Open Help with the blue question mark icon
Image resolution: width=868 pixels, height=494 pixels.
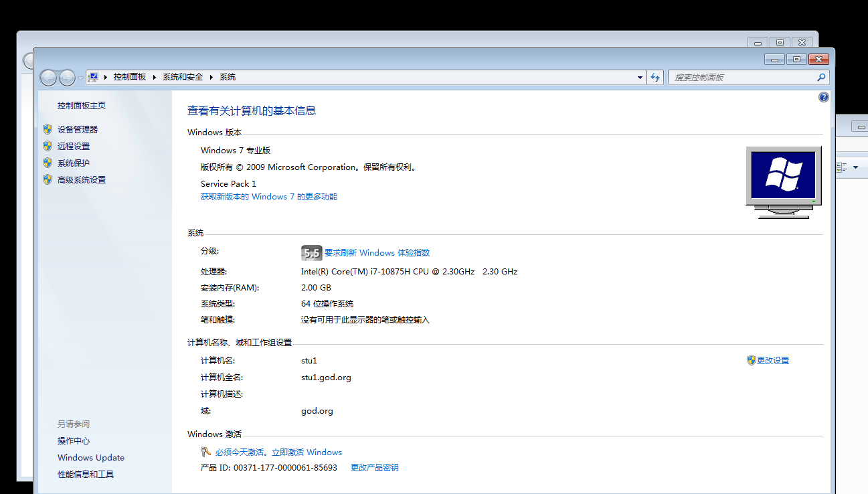[x=824, y=97]
